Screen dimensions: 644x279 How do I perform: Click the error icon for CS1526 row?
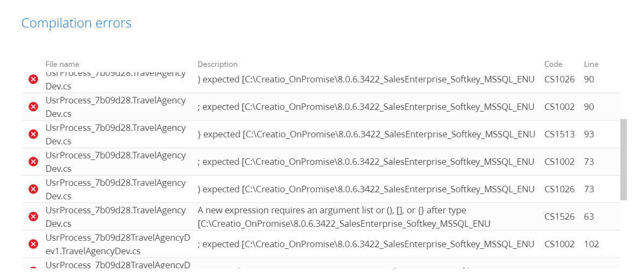tap(33, 217)
